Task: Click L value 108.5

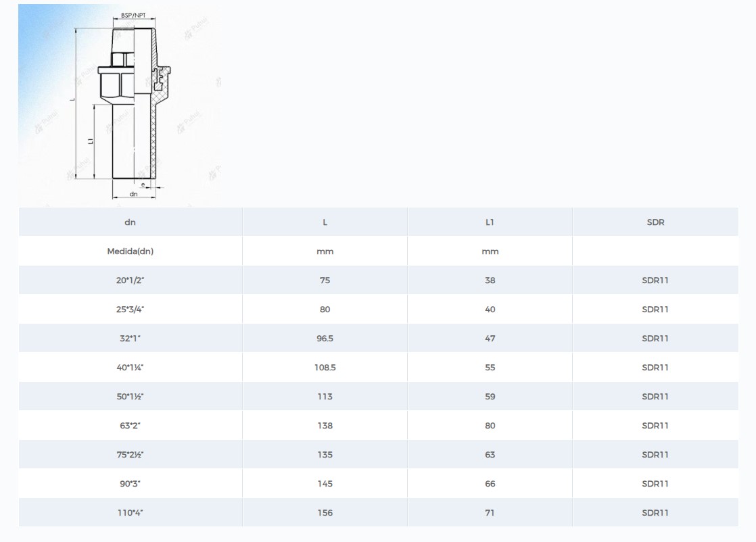Action: point(325,368)
